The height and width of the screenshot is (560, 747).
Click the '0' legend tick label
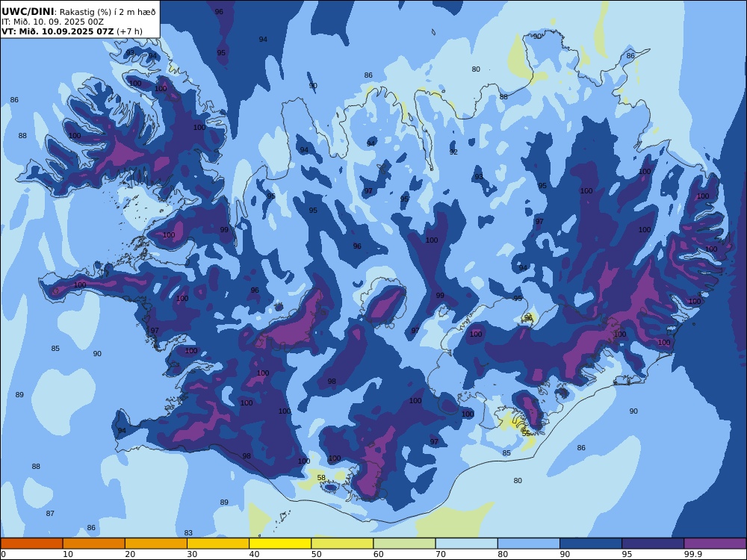tap(3, 554)
